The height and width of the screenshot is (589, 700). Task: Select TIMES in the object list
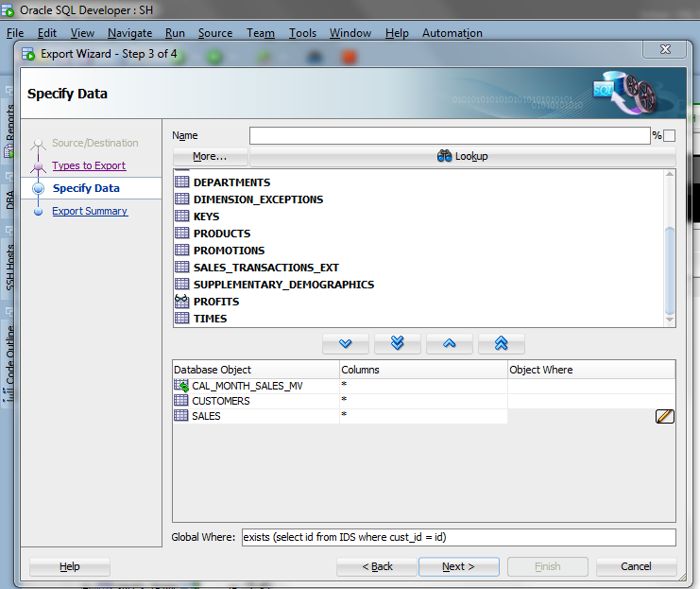pyautogui.click(x=210, y=319)
